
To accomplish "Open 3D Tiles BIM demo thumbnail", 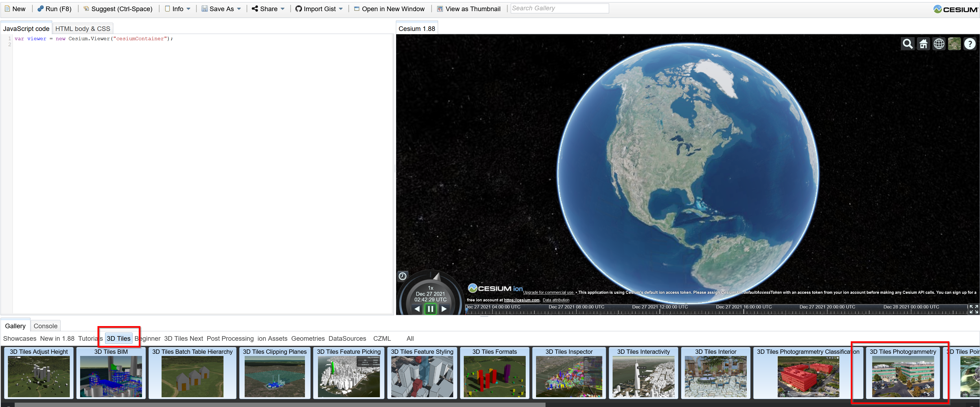I will click(x=111, y=373).
